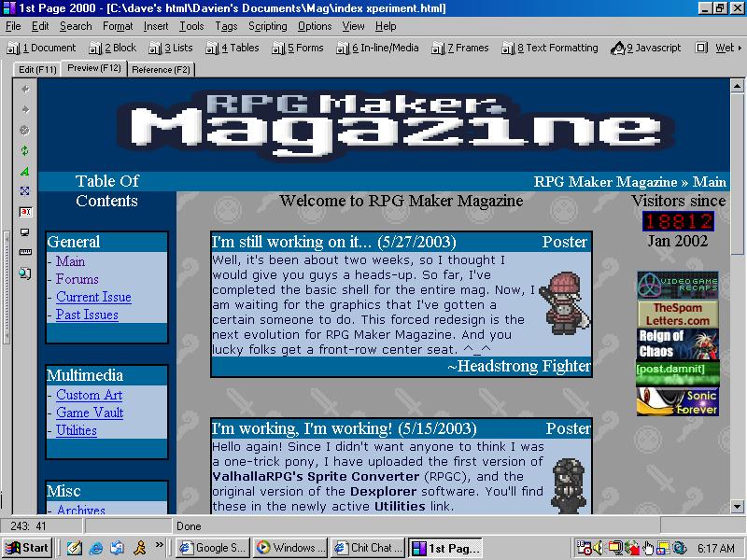Click the 'Welcome to RPG Maker Magazine' heading

point(402,201)
